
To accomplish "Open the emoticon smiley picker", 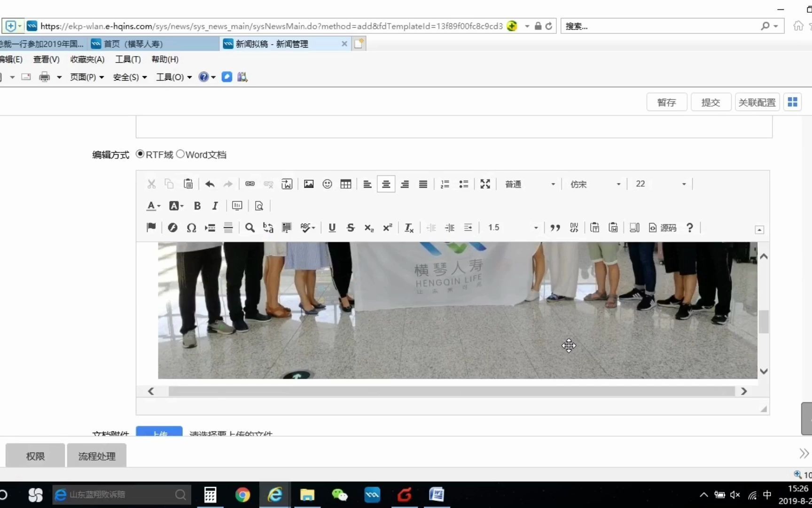I will [x=328, y=184].
